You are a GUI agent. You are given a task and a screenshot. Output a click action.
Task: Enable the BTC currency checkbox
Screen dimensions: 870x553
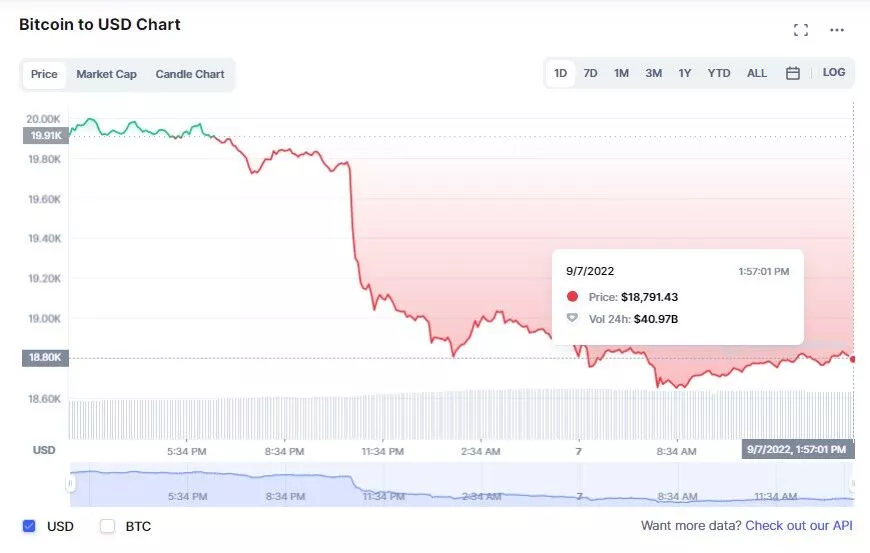(108, 526)
